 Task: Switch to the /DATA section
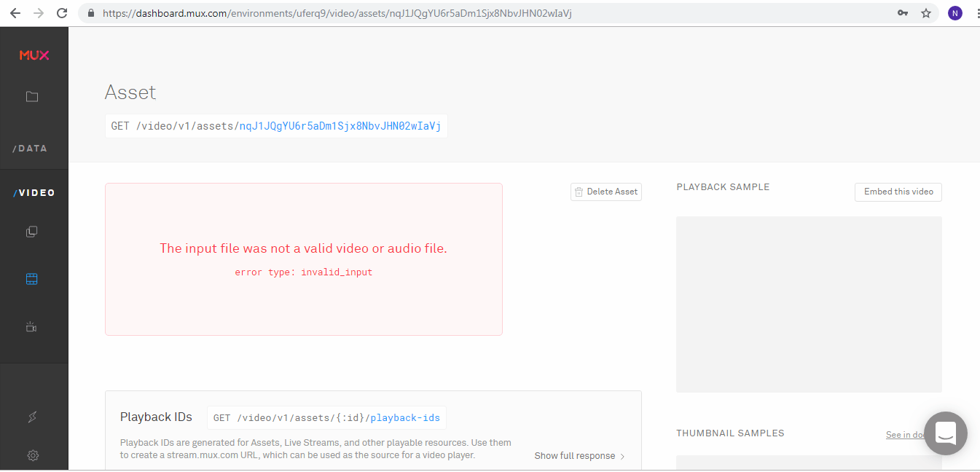point(30,148)
